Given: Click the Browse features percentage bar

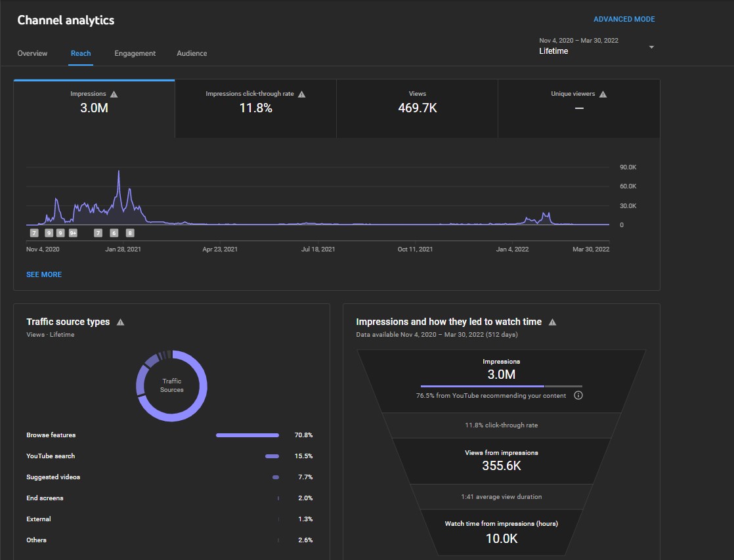Looking at the screenshot, I should (x=247, y=435).
